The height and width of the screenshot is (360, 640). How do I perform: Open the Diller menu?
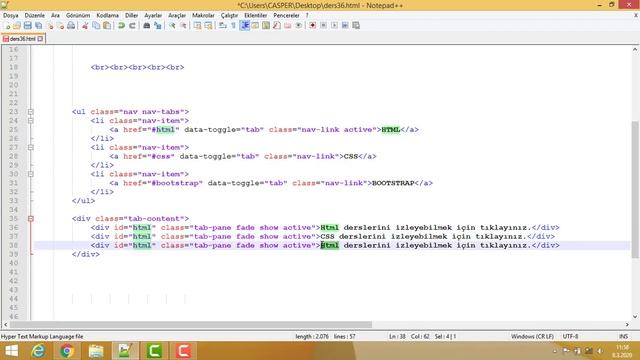[131, 15]
